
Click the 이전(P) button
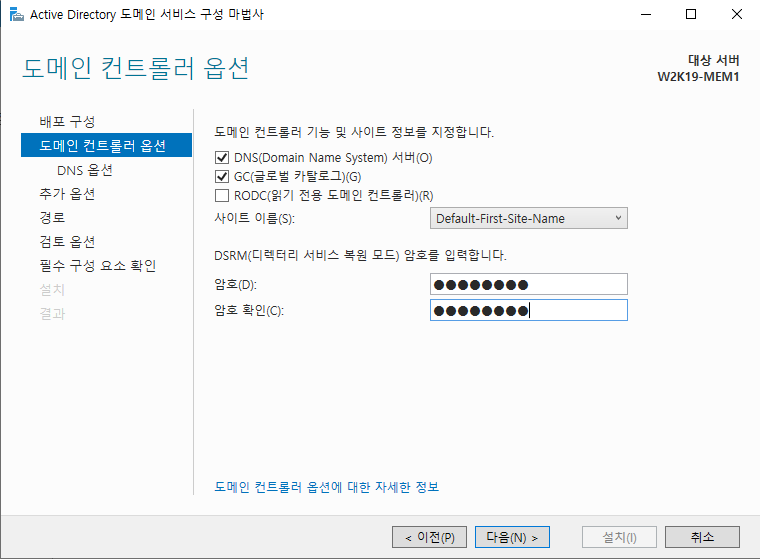[429, 537]
